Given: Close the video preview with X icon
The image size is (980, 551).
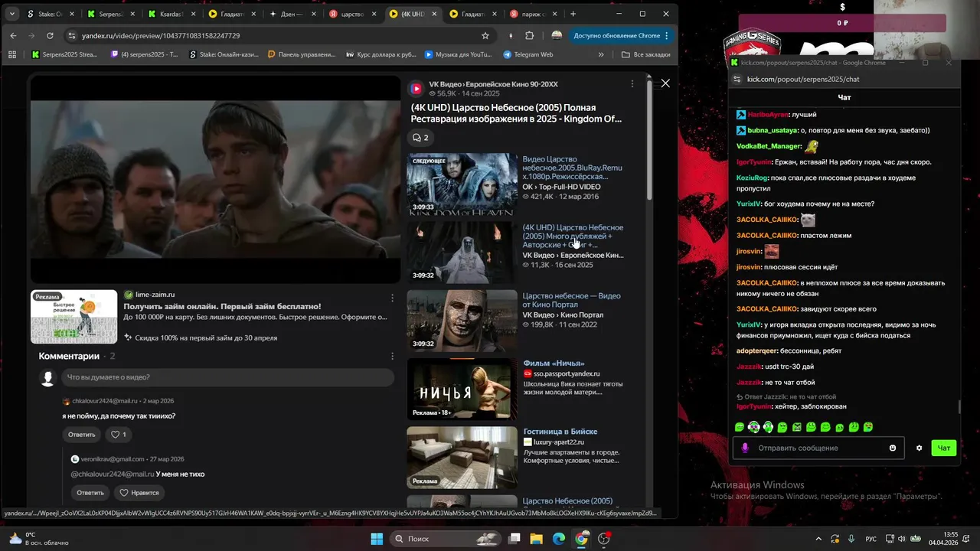Looking at the screenshot, I should [x=665, y=83].
